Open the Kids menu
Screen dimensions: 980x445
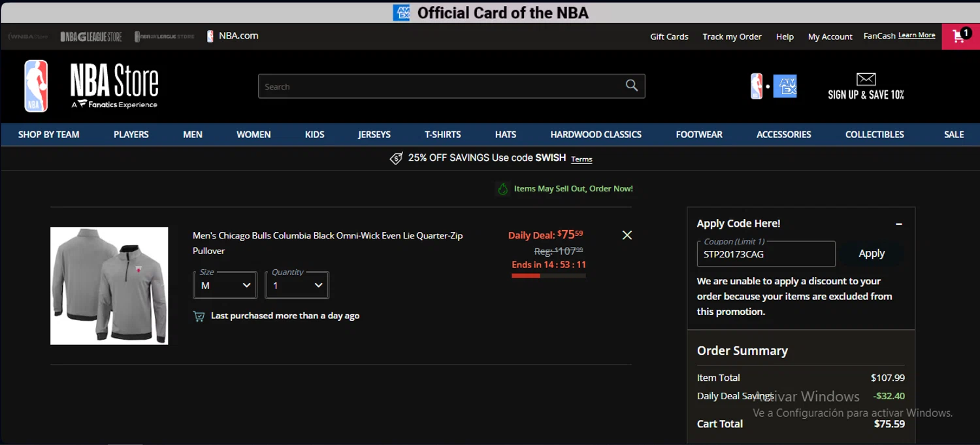pyautogui.click(x=315, y=135)
